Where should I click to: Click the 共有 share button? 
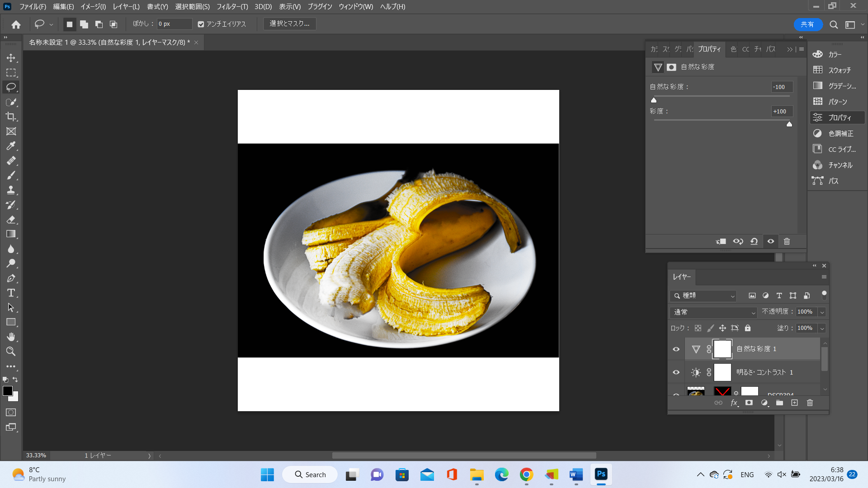pos(807,24)
